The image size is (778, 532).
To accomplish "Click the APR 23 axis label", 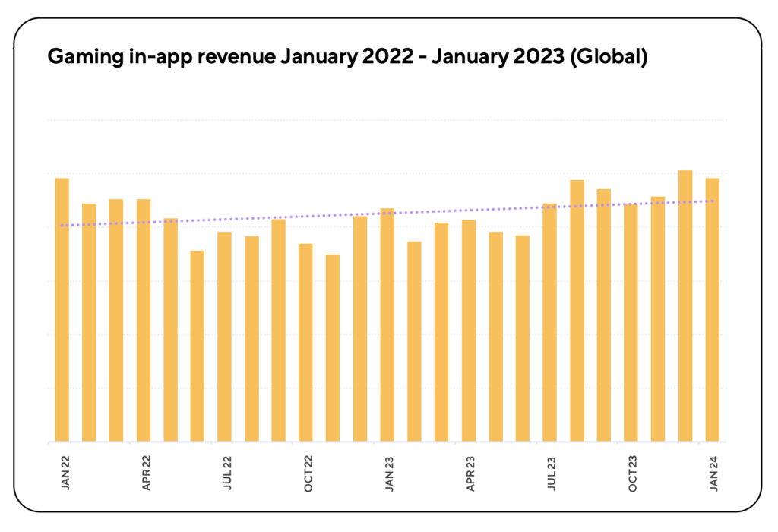I will pos(470,473).
